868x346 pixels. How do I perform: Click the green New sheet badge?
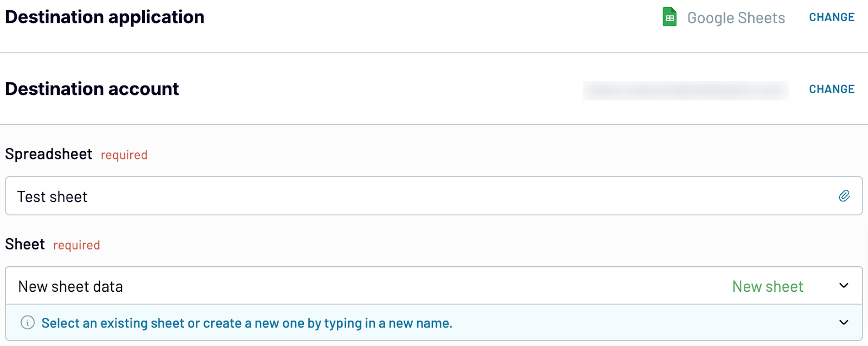point(768,286)
